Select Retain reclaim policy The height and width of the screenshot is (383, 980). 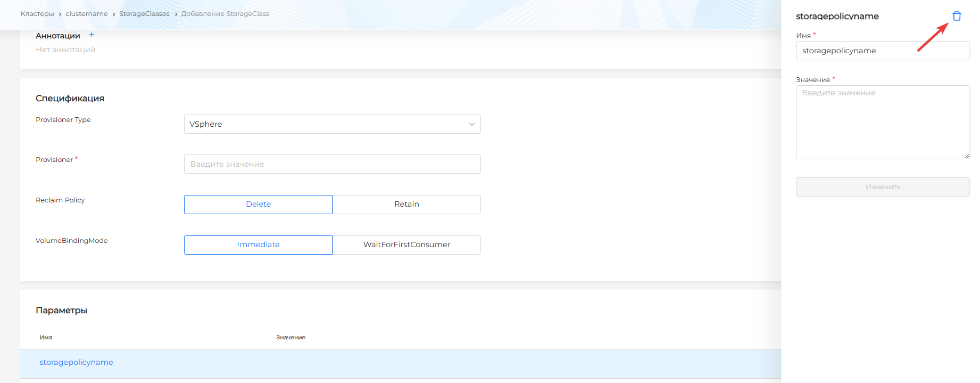tap(406, 205)
